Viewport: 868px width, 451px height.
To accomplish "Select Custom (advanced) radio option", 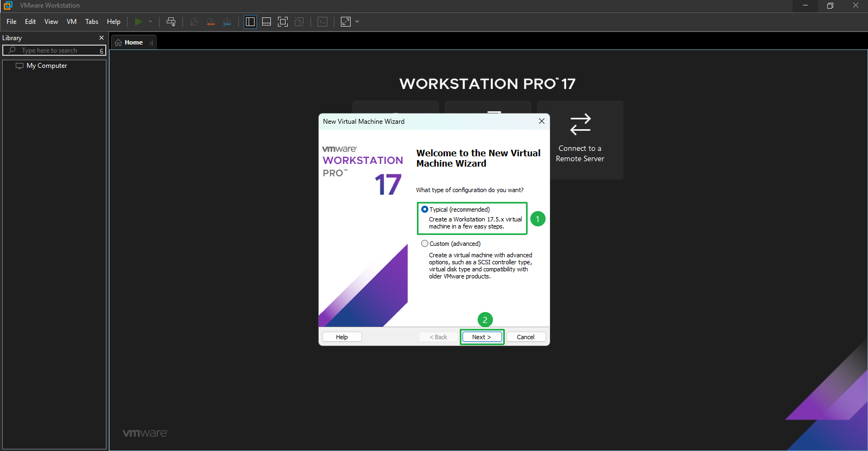I will [425, 244].
